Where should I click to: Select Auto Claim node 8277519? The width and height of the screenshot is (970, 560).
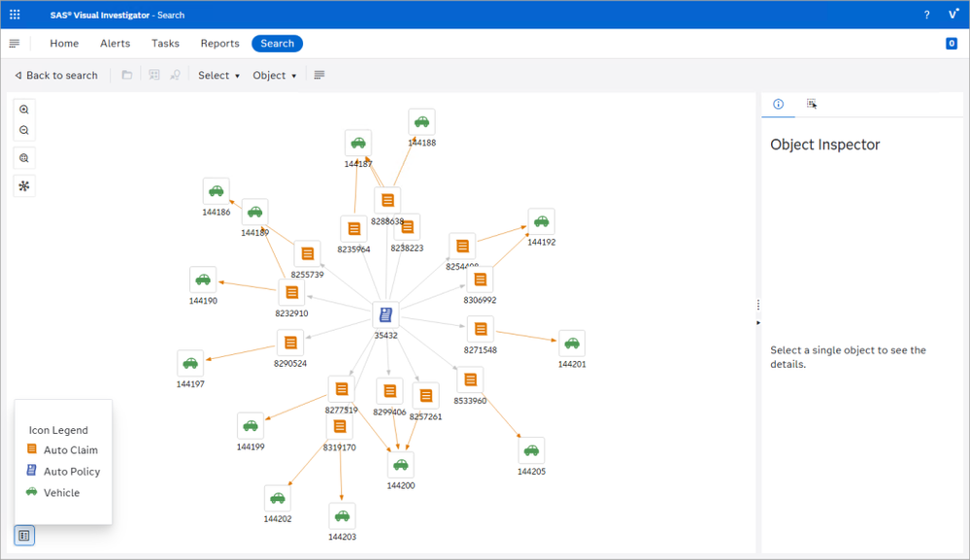[342, 389]
